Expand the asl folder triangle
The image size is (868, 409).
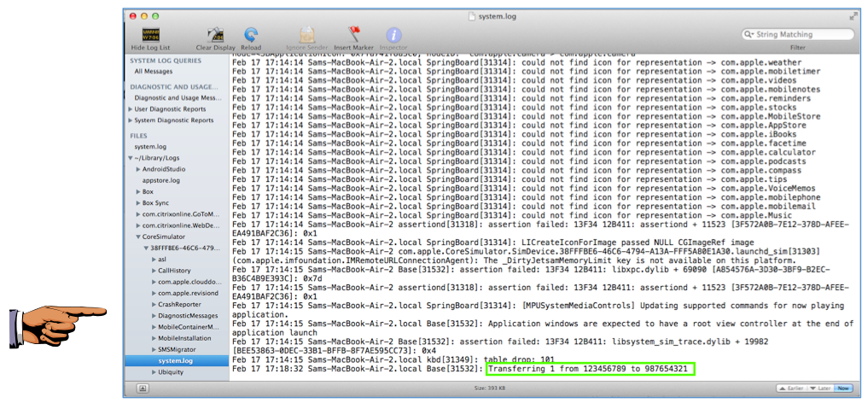coord(154,260)
